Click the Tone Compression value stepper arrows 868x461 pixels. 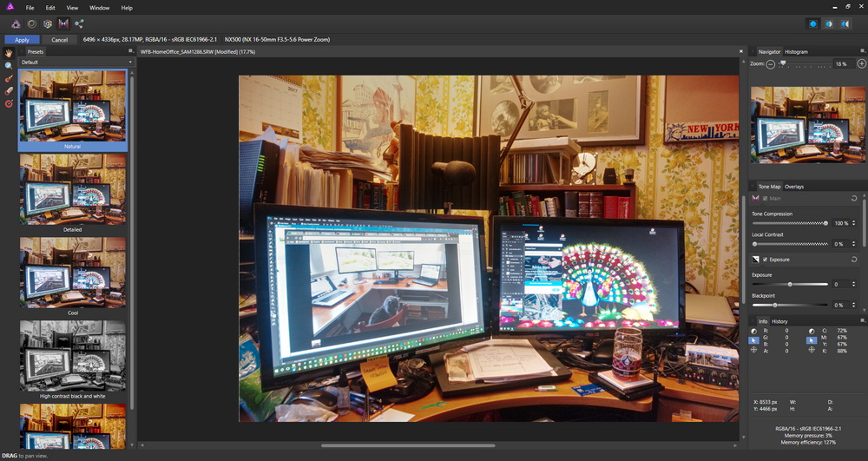point(853,223)
